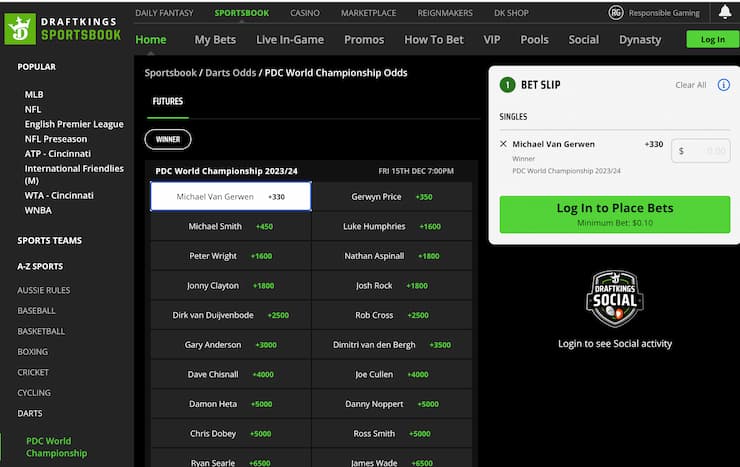
Task: Go to Home in main navigation
Action: click(x=151, y=40)
